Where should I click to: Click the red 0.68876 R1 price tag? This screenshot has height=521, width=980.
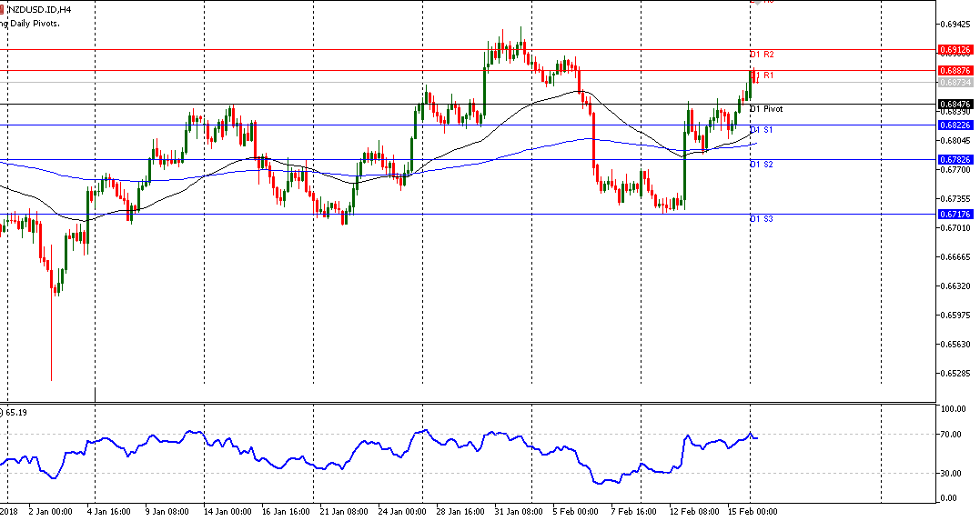click(955, 70)
